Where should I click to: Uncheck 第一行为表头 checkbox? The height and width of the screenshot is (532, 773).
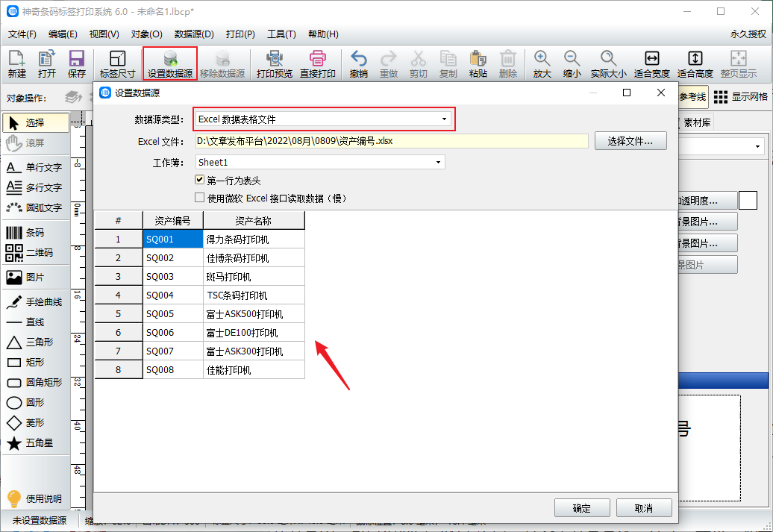coord(200,180)
